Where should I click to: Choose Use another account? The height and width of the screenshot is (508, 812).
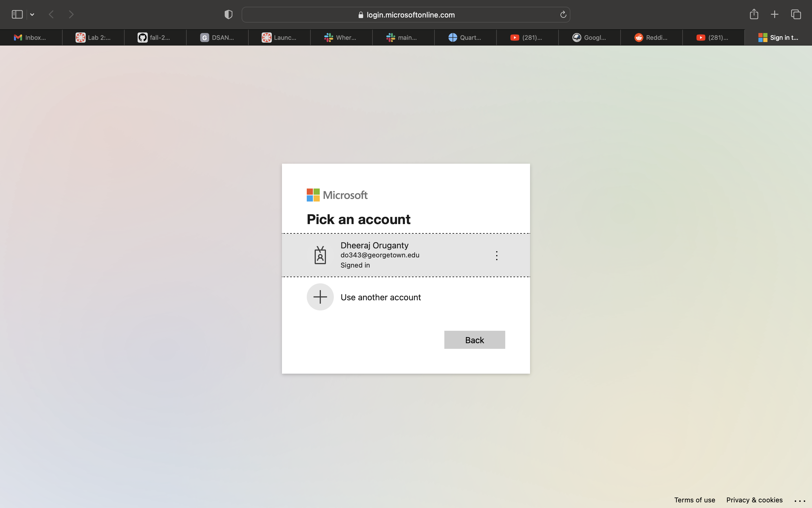coord(406,297)
